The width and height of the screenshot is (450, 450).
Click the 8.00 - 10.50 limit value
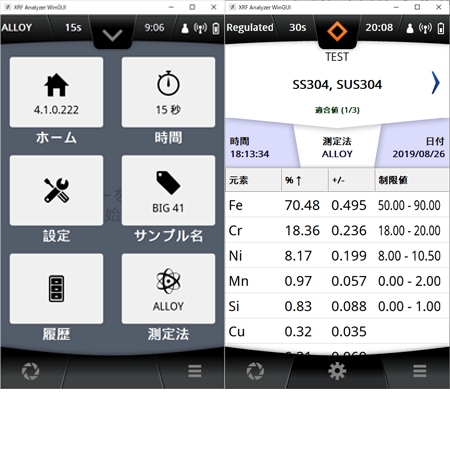tap(409, 256)
